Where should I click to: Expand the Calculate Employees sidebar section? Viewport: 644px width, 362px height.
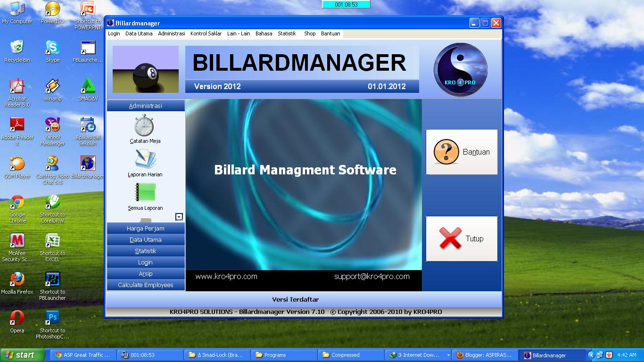146,285
